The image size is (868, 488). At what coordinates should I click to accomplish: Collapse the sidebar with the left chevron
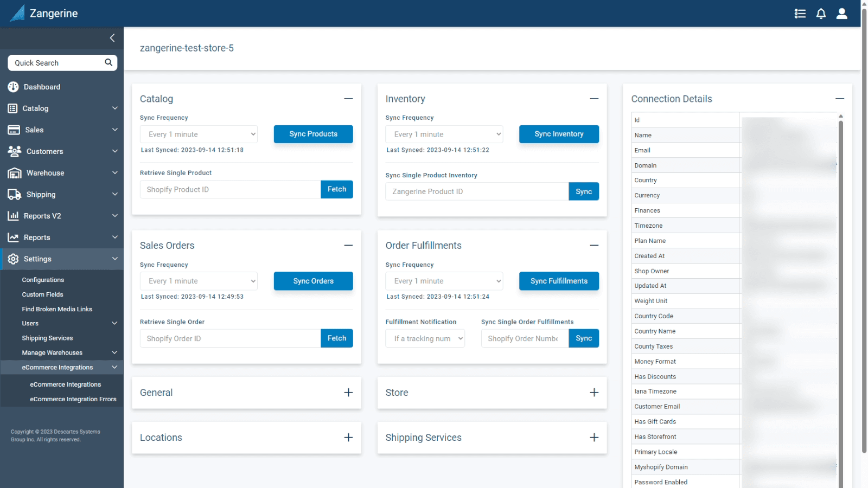click(x=112, y=38)
